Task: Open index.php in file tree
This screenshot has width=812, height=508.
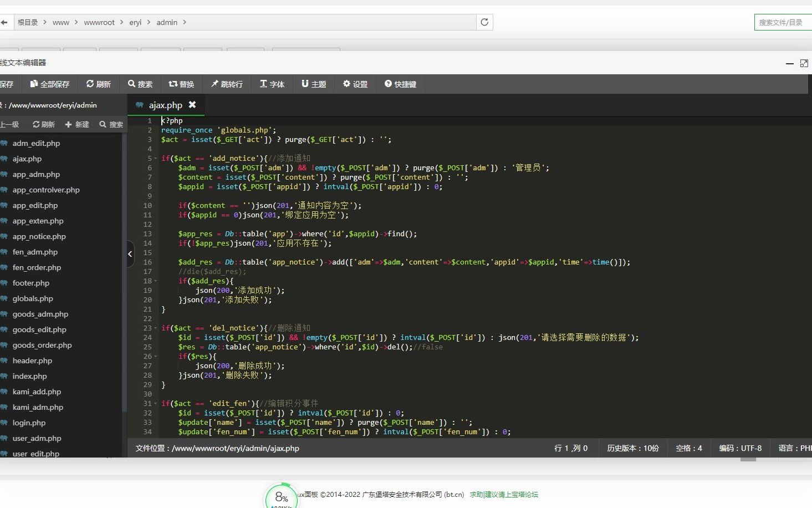Action: click(x=30, y=376)
